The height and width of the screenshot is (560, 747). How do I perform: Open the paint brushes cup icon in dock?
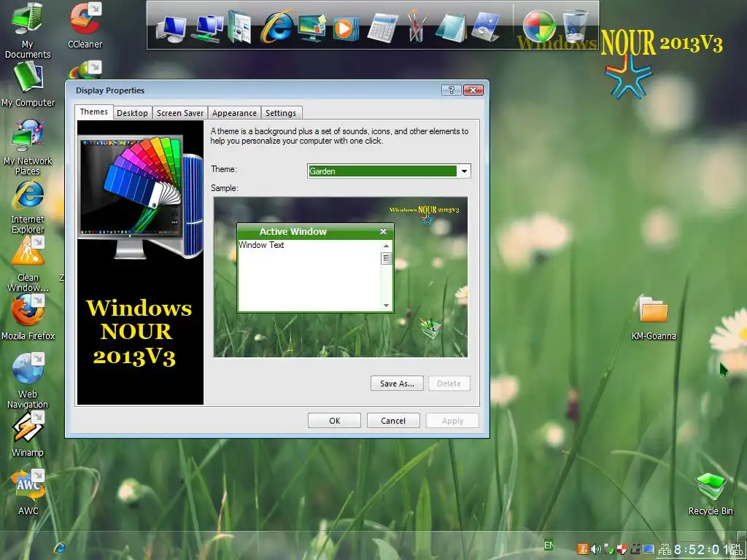tap(417, 26)
